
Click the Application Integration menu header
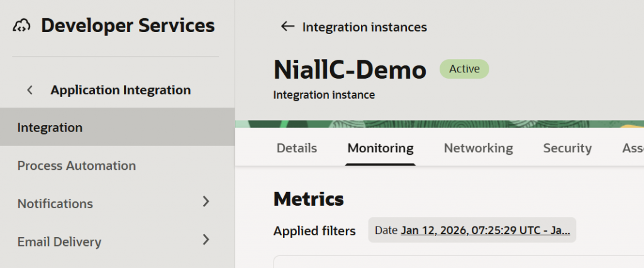click(121, 90)
